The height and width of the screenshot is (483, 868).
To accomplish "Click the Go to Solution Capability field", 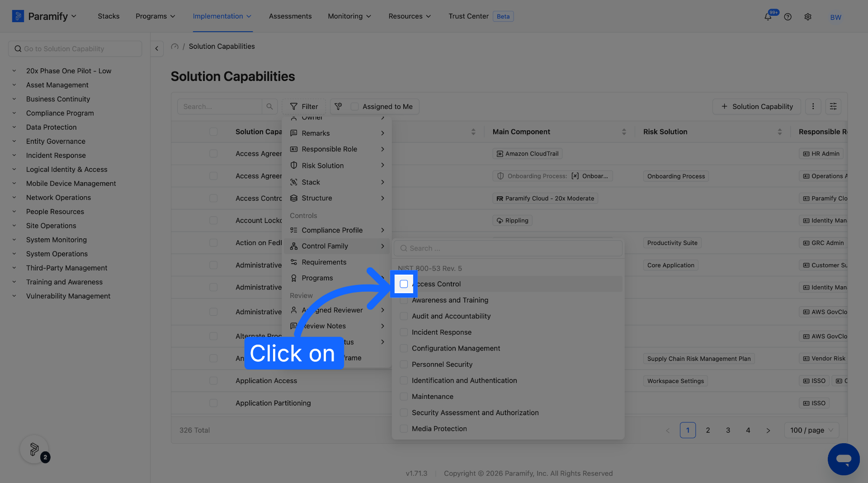I will [75, 49].
